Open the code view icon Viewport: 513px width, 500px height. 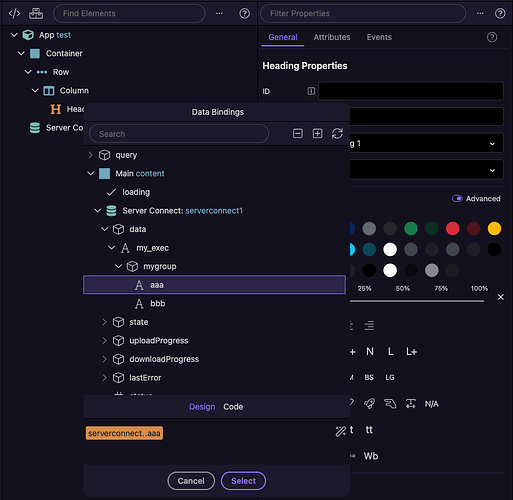(x=14, y=13)
